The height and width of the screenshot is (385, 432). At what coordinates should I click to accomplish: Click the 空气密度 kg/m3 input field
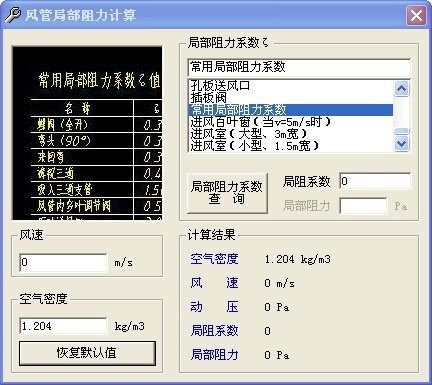pos(64,326)
